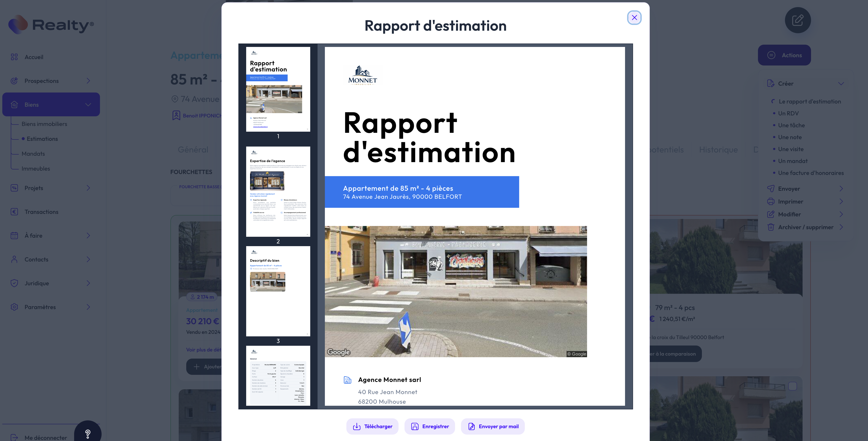Expand the Prospections menu chevron
This screenshot has height=441, width=868.
click(88, 81)
